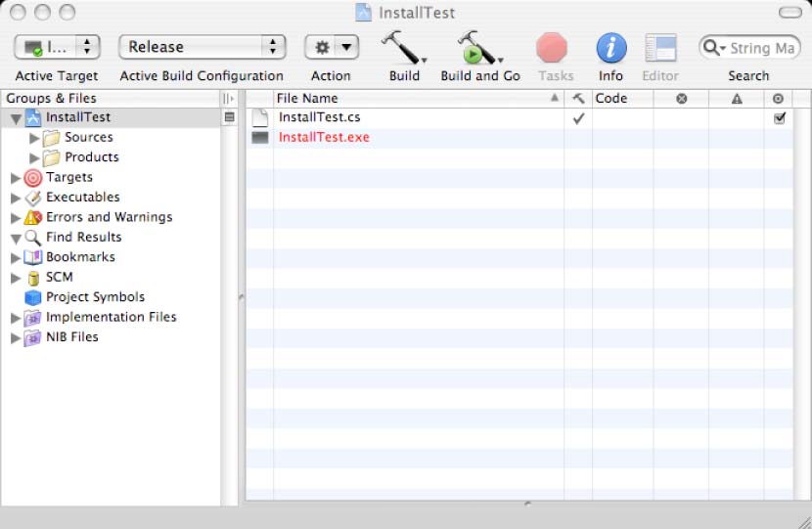Select the Sources folder
812x529 pixels.
click(x=77, y=137)
